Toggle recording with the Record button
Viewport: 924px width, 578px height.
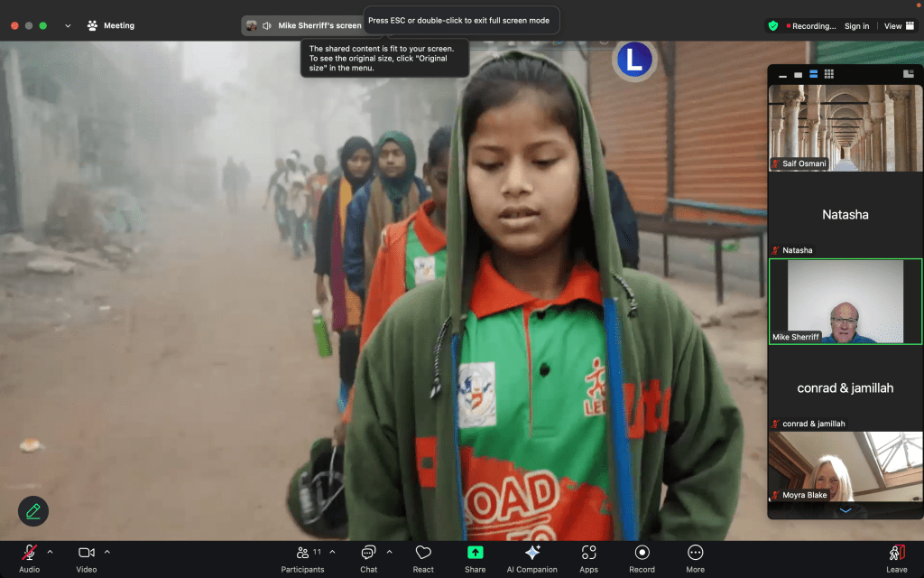[x=642, y=557]
